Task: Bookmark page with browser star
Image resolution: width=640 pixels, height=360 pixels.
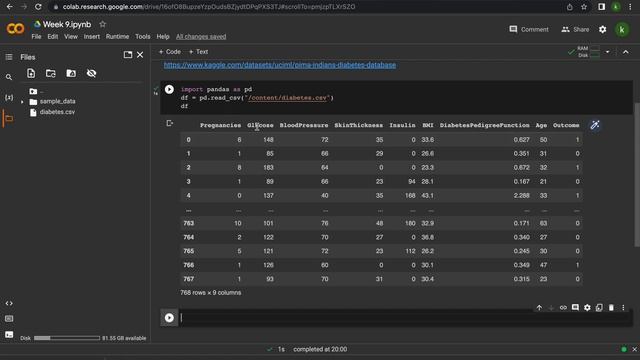Action: point(584,7)
